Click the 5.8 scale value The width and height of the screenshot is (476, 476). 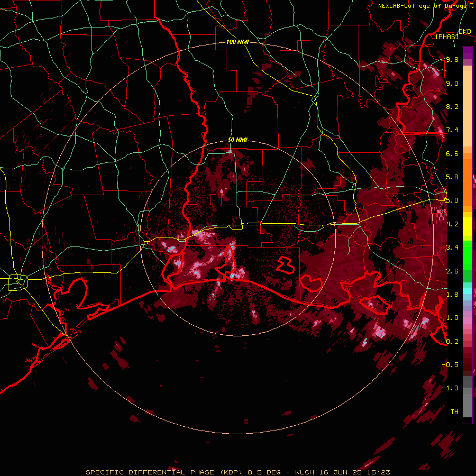pyautogui.click(x=452, y=177)
